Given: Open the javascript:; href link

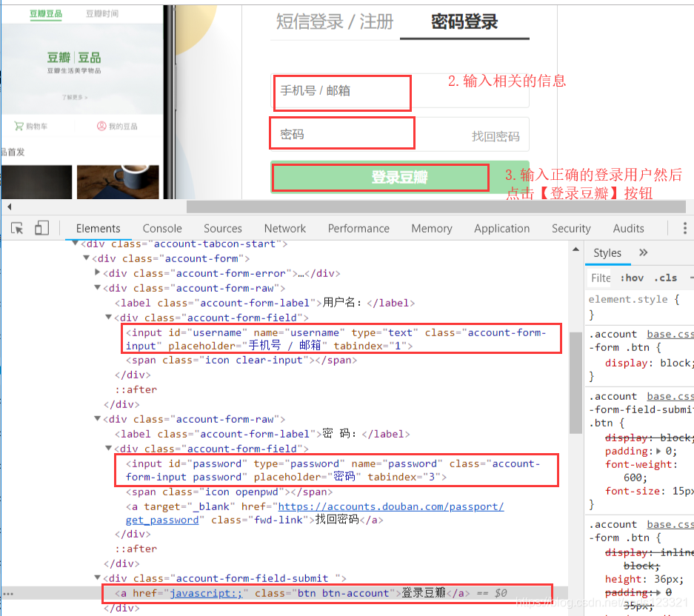Looking at the screenshot, I should 206,593.
